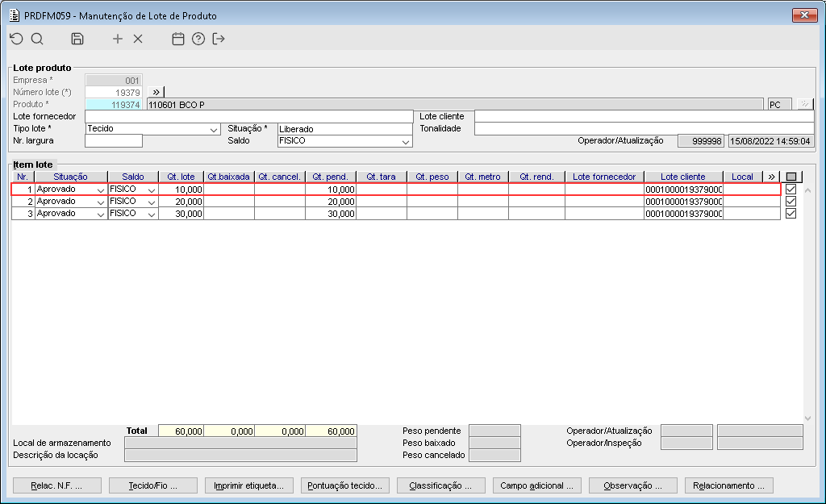Click Qt. pend. cell 30,000 in row 3
The width and height of the screenshot is (826, 504).
coord(331,214)
